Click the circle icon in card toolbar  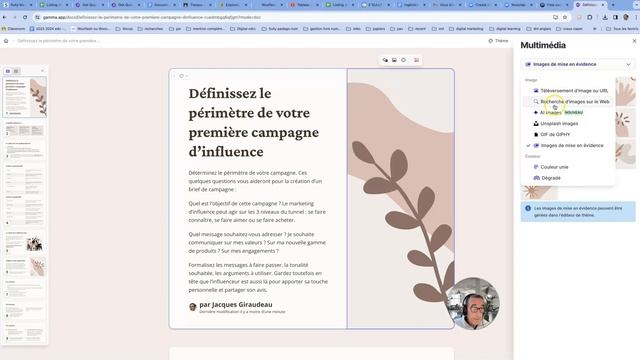404,60
